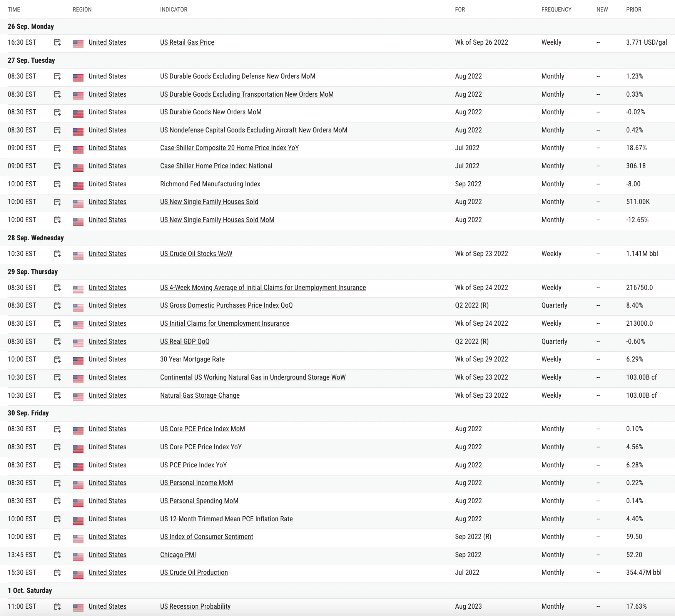The height and width of the screenshot is (616, 675).
Task: Click calendar icon for Core PCE Price Index YoY
Action: tap(57, 447)
